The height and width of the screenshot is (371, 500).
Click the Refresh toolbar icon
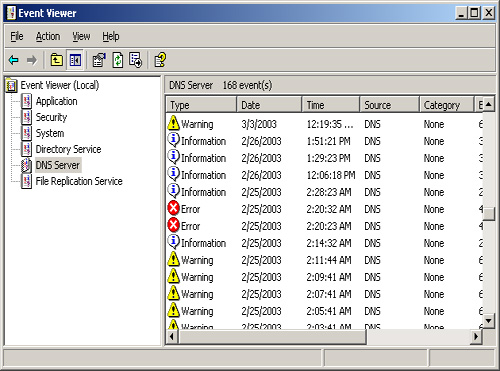pos(118,60)
